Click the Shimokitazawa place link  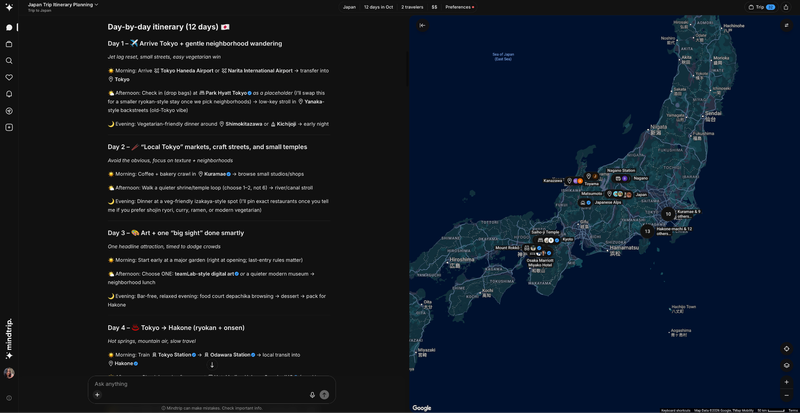point(241,124)
